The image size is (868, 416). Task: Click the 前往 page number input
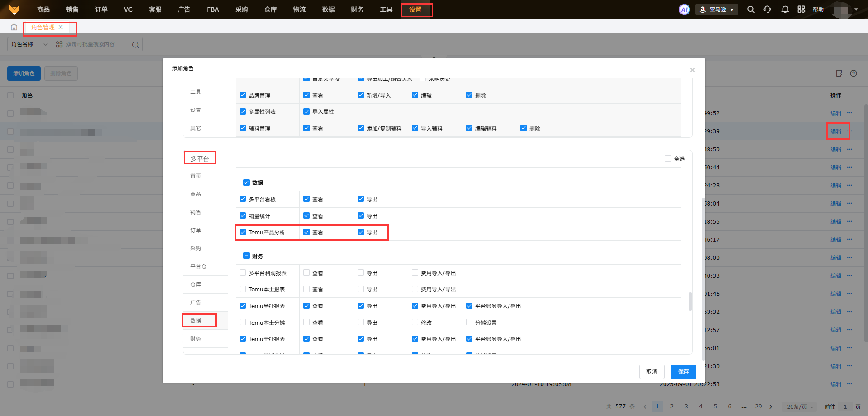pyautogui.click(x=845, y=407)
